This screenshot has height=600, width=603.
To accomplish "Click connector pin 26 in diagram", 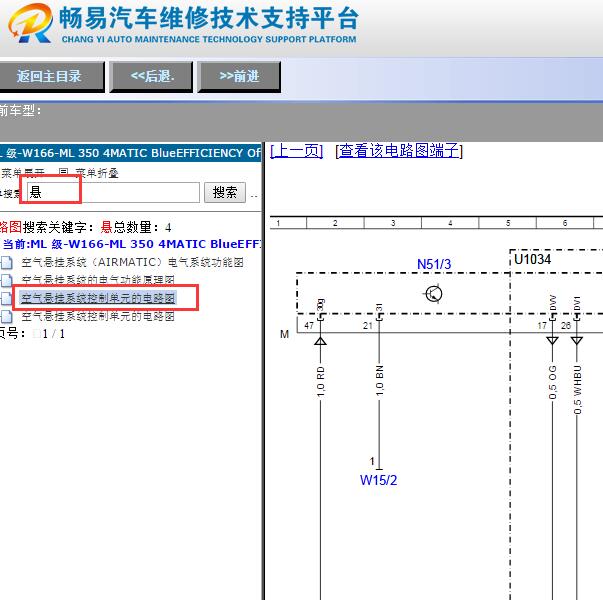I will 566,325.
